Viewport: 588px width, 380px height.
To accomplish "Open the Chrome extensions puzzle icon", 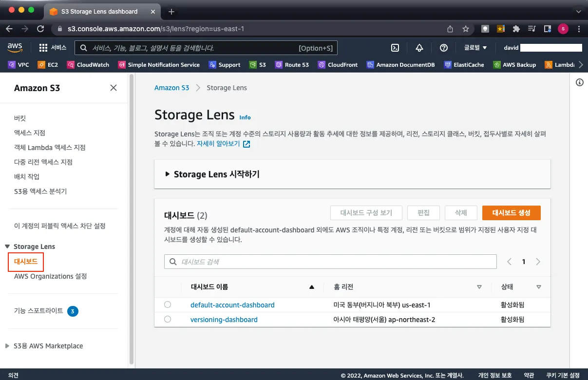I will pos(516,29).
